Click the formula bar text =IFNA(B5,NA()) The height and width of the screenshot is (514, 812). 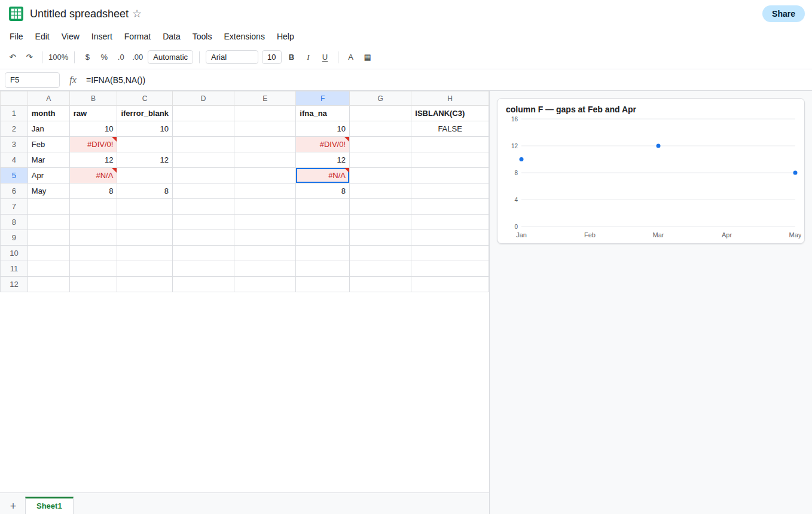pyautogui.click(x=116, y=80)
